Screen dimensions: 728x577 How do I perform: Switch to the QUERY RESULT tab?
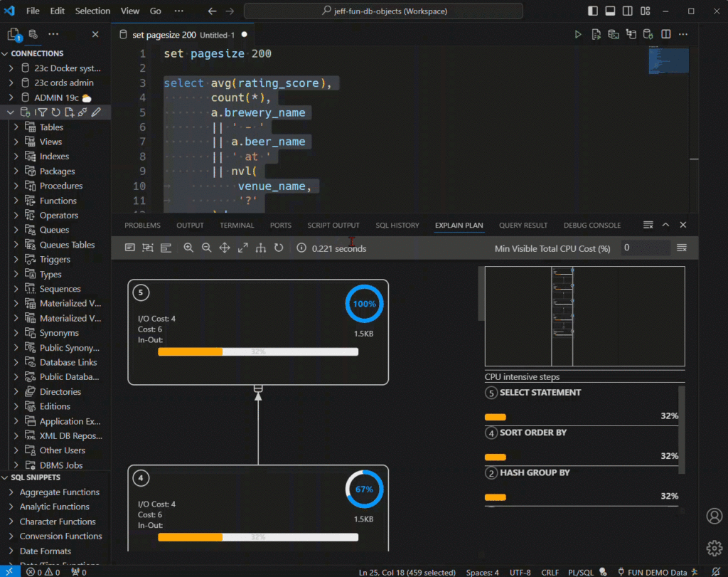click(523, 226)
